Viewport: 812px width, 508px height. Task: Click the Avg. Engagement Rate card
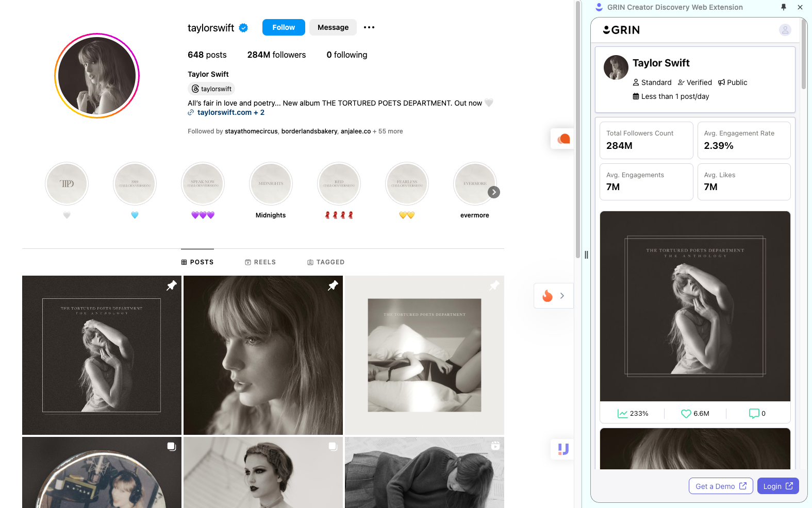[x=744, y=140]
